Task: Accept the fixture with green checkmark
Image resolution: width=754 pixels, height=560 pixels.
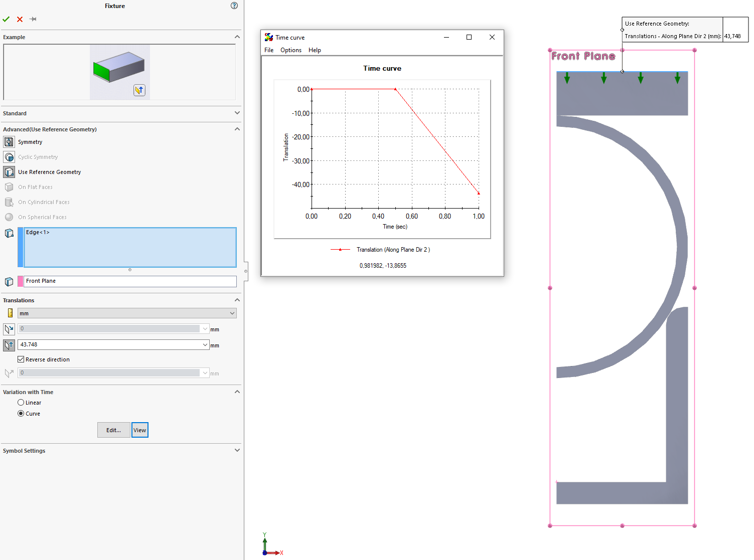Action: coord(6,19)
